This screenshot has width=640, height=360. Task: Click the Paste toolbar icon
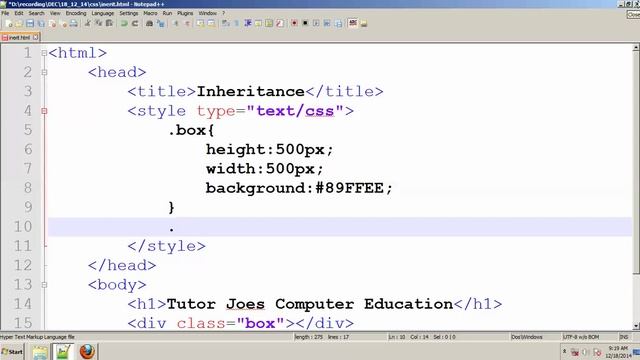tap(109, 23)
